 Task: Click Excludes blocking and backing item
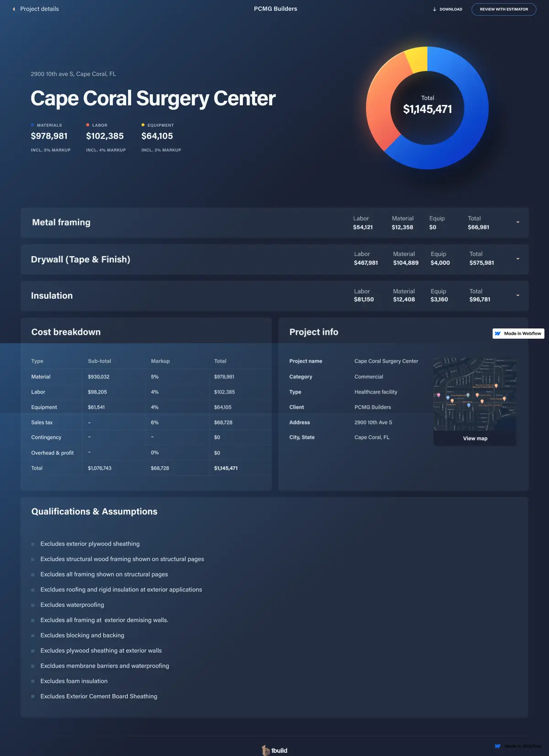82,635
